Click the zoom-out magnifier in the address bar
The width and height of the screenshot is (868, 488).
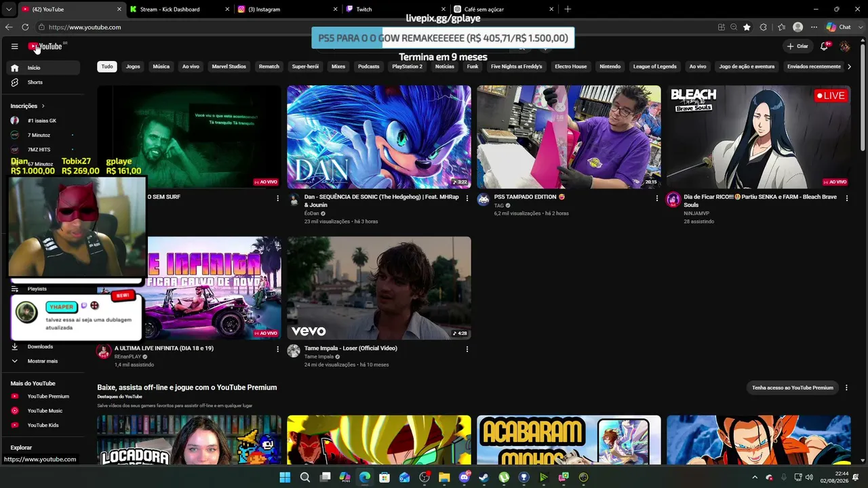tap(734, 27)
